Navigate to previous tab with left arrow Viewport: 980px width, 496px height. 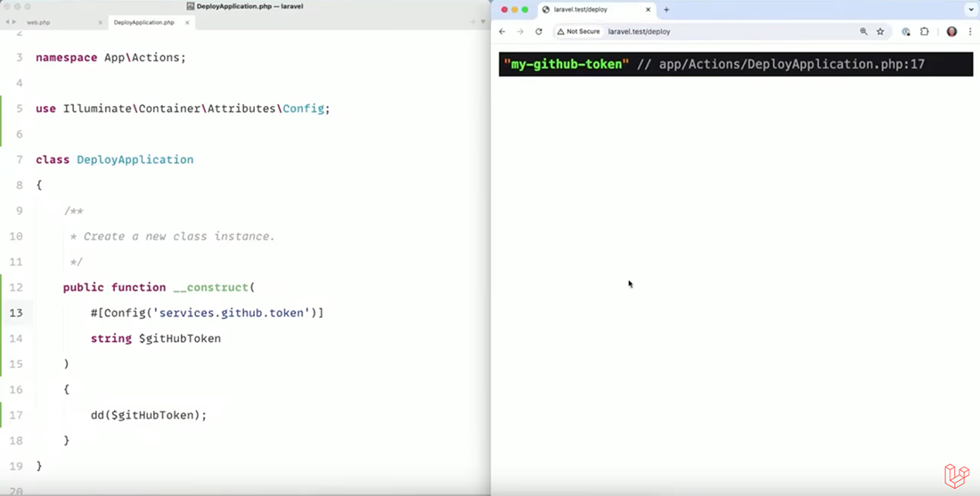click(x=7, y=22)
